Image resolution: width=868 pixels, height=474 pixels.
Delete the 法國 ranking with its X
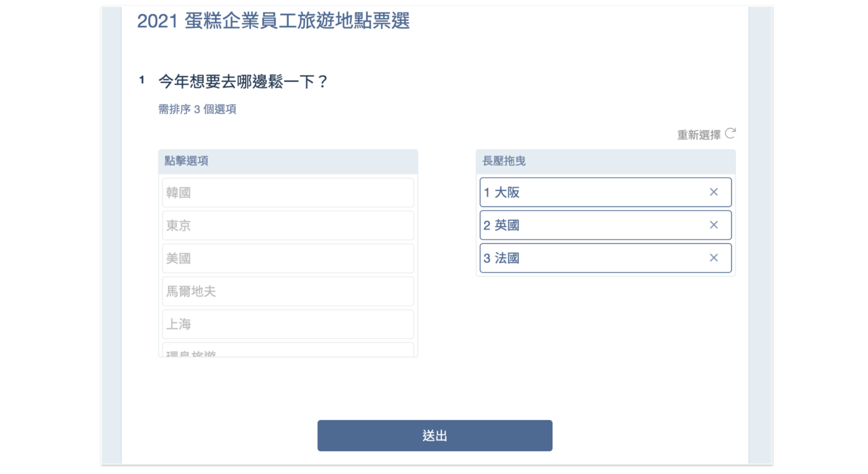click(x=714, y=258)
